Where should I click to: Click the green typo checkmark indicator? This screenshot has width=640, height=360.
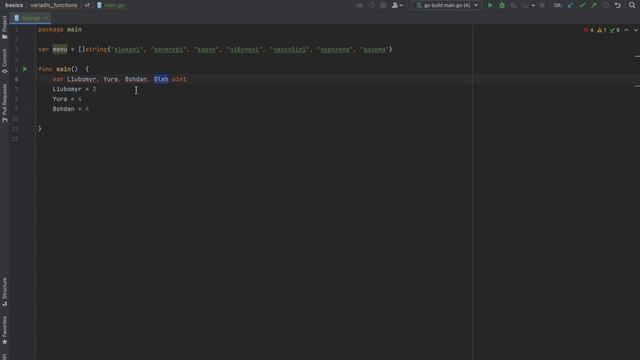(615, 30)
